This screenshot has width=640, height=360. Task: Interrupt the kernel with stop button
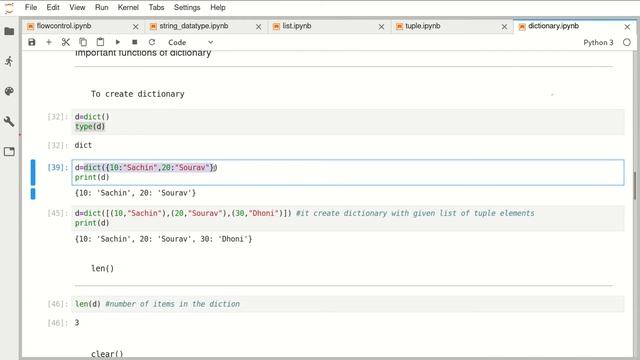135,42
